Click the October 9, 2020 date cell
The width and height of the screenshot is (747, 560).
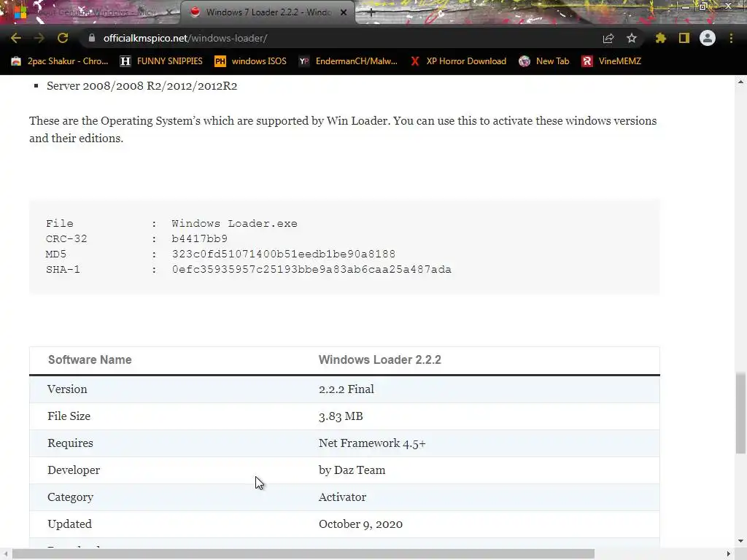click(x=360, y=524)
